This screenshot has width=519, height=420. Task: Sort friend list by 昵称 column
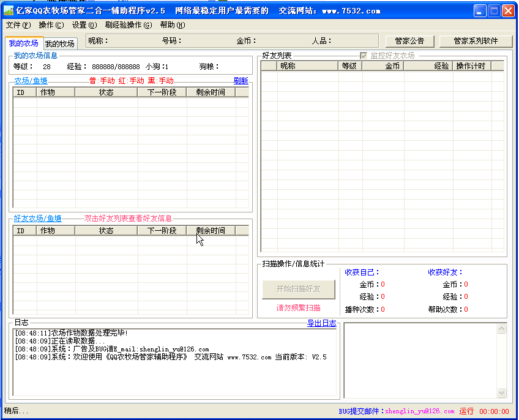tap(307, 66)
